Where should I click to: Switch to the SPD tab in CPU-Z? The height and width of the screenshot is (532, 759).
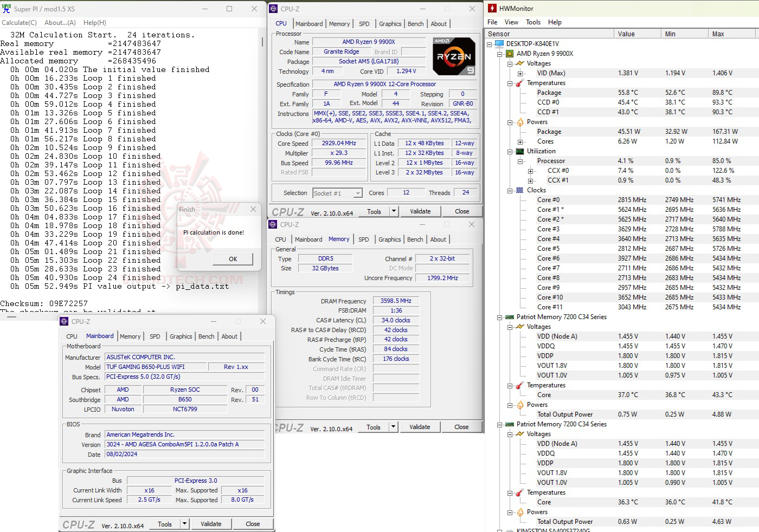[x=364, y=23]
